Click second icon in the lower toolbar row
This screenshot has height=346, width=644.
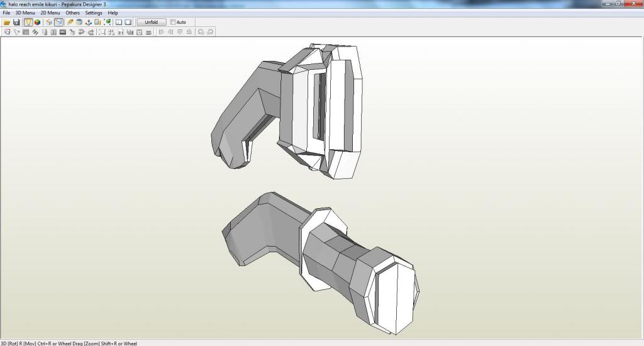(x=16, y=32)
